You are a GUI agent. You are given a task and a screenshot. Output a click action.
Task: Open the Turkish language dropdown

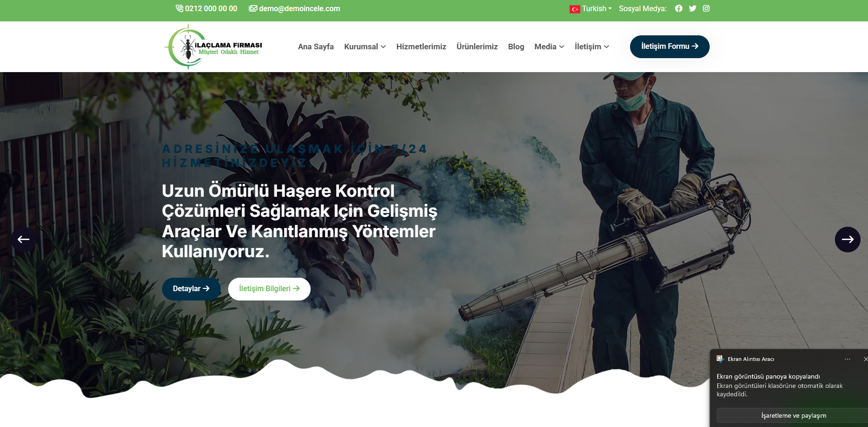(x=590, y=8)
